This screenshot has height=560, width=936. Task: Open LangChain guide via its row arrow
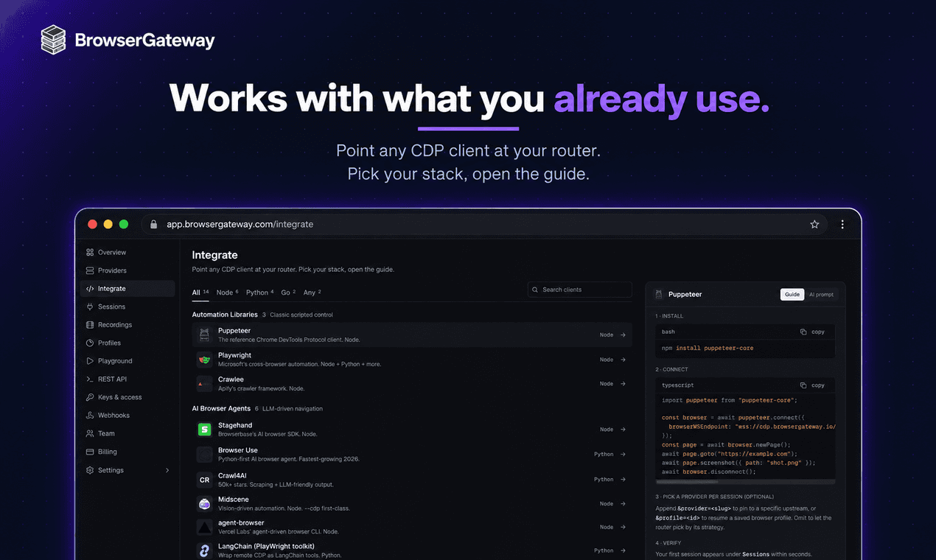[x=623, y=550]
